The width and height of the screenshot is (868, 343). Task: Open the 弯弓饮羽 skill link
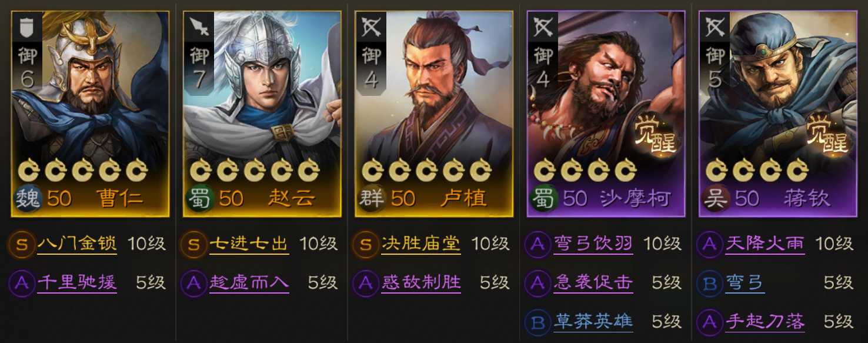click(x=593, y=244)
